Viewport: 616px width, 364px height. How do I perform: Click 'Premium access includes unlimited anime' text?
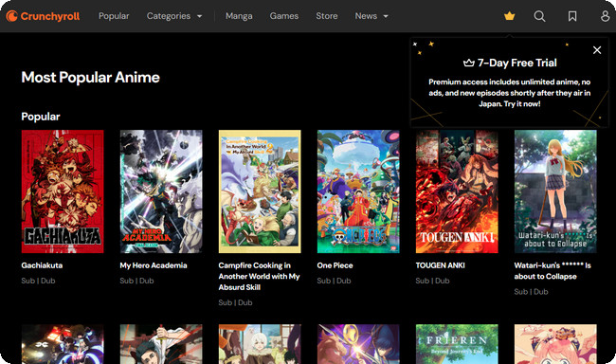pos(509,93)
